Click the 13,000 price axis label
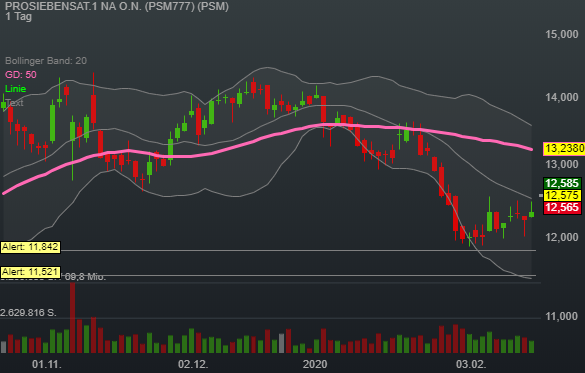585x373 pixels. (561, 164)
